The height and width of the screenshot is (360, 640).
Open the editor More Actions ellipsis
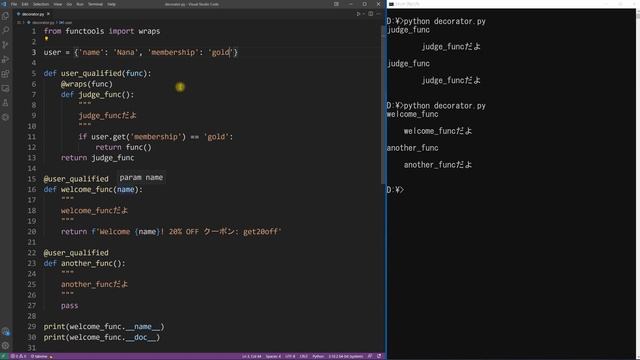click(378, 14)
